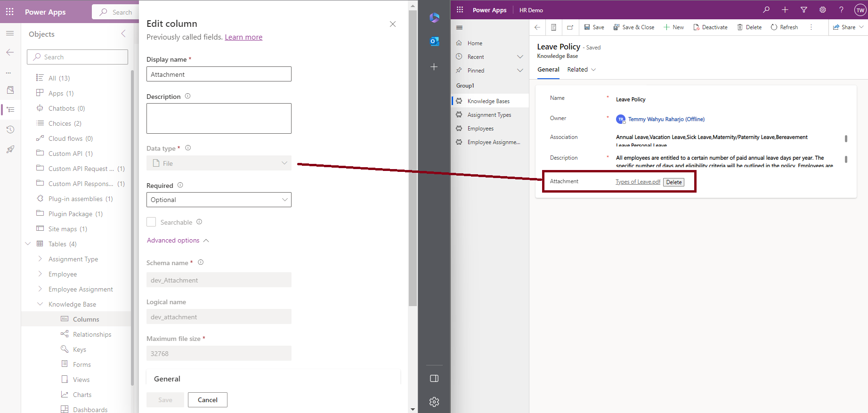The height and width of the screenshot is (413, 868).
Task: Open the help question mark icon
Action: pyautogui.click(x=841, y=10)
